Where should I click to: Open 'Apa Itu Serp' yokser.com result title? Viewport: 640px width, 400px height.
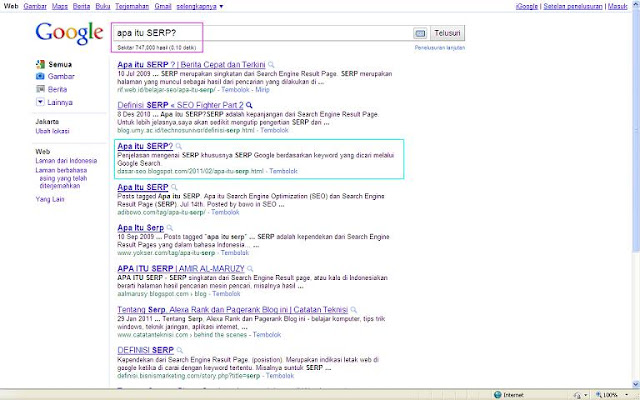click(140, 228)
